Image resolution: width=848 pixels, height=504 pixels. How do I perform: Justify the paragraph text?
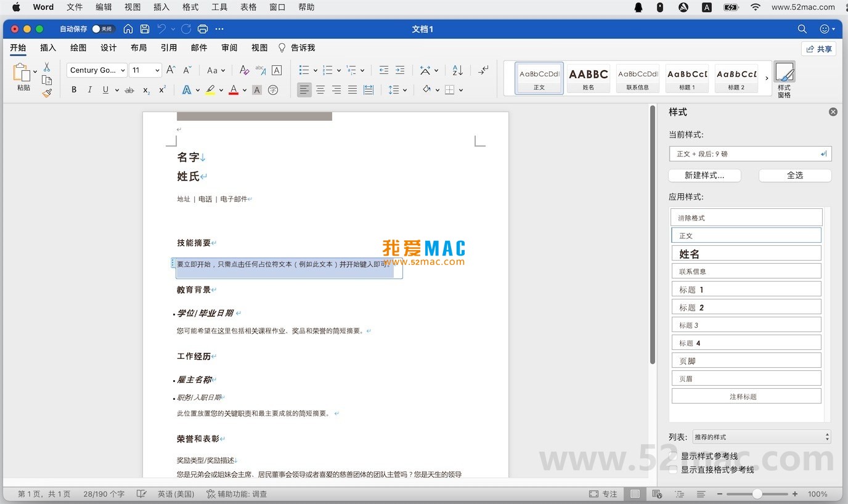tap(353, 90)
